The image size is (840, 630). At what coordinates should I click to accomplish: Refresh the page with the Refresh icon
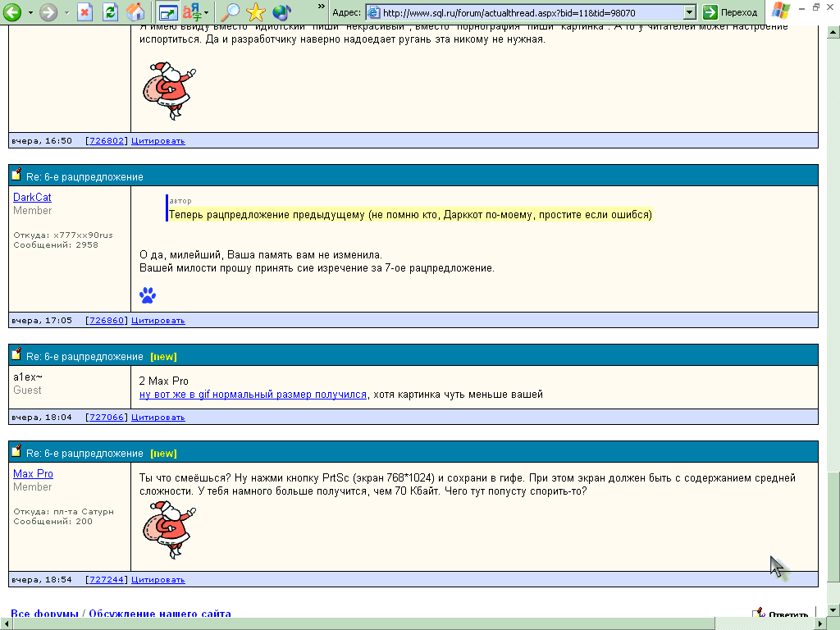(110, 12)
